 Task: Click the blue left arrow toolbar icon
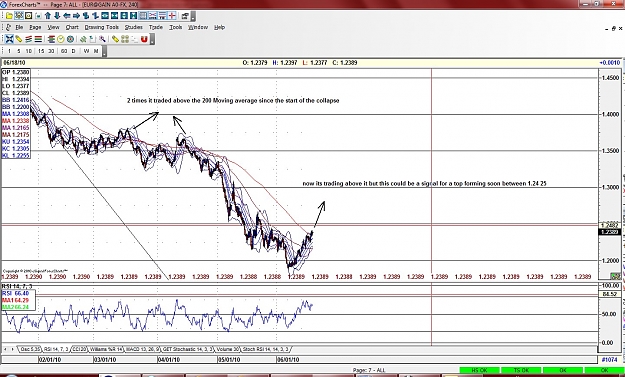pyautogui.click(x=67, y=16)
